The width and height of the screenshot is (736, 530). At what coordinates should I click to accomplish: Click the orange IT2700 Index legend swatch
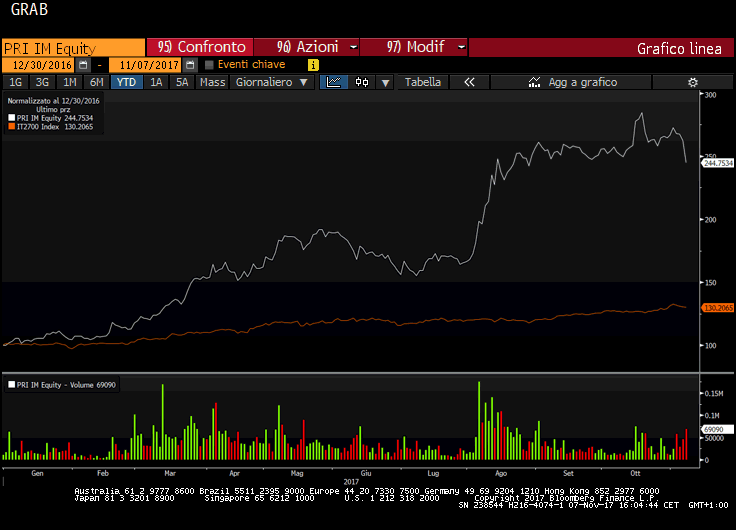tap(10, 127)
